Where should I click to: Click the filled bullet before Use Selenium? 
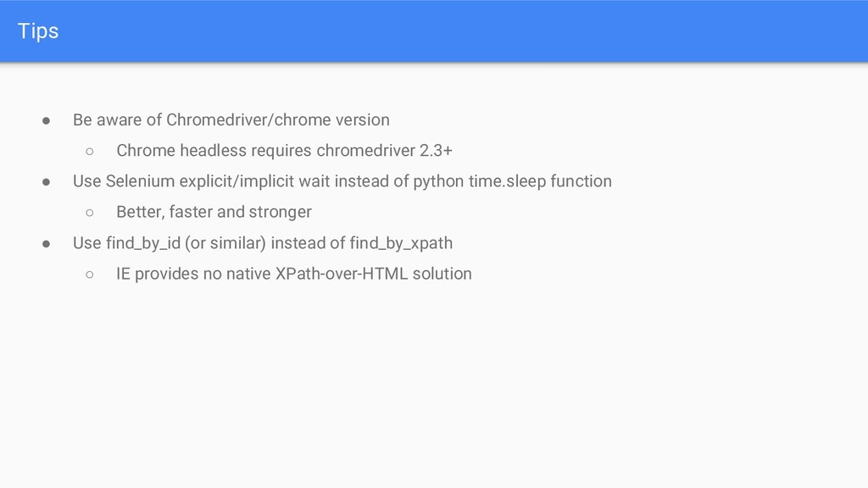point(46,182)
